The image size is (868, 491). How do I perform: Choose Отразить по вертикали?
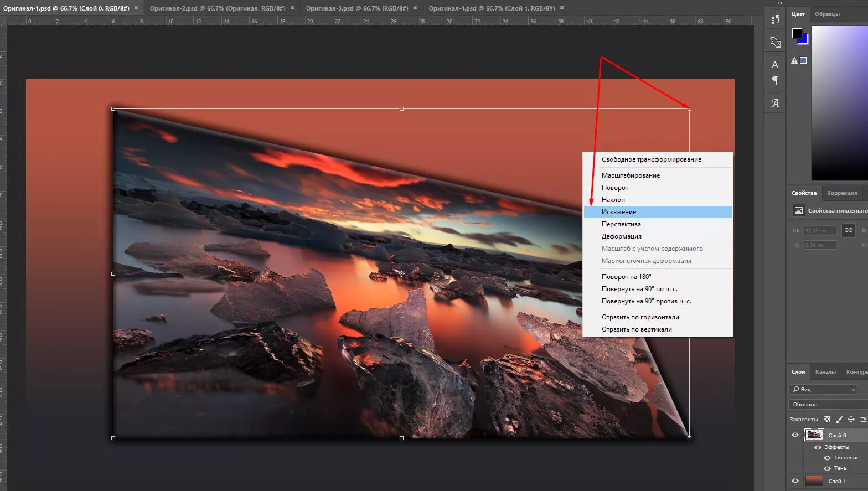658,329
